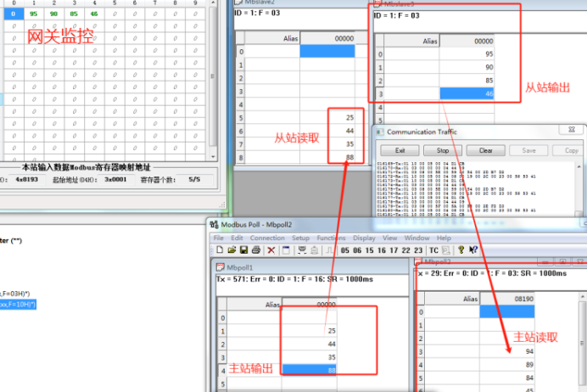The width and height of the screenshot is (587, 392).
Task: Click the communication traffic icon next to TC
Action: tap(445, 250)
